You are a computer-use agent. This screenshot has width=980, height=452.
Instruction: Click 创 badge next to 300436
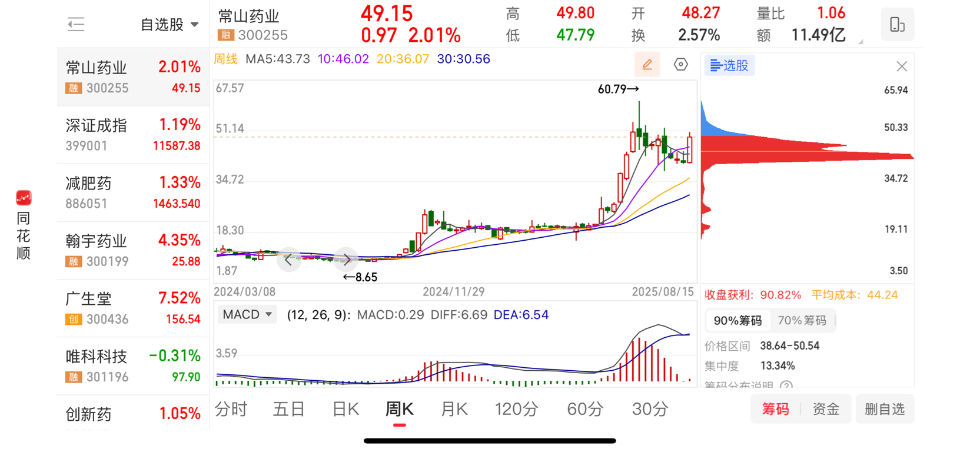(74, 319)
